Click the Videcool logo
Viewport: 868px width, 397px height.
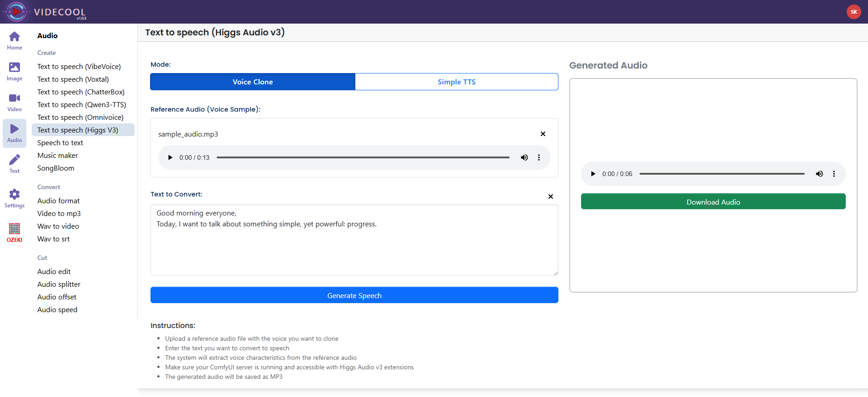[44, 12]
